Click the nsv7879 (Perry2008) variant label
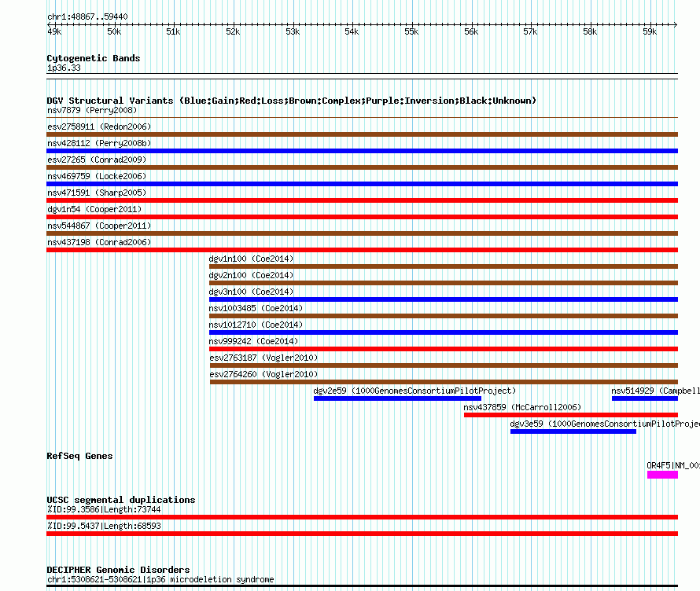The image size is (700, 591). click(92, 110)
